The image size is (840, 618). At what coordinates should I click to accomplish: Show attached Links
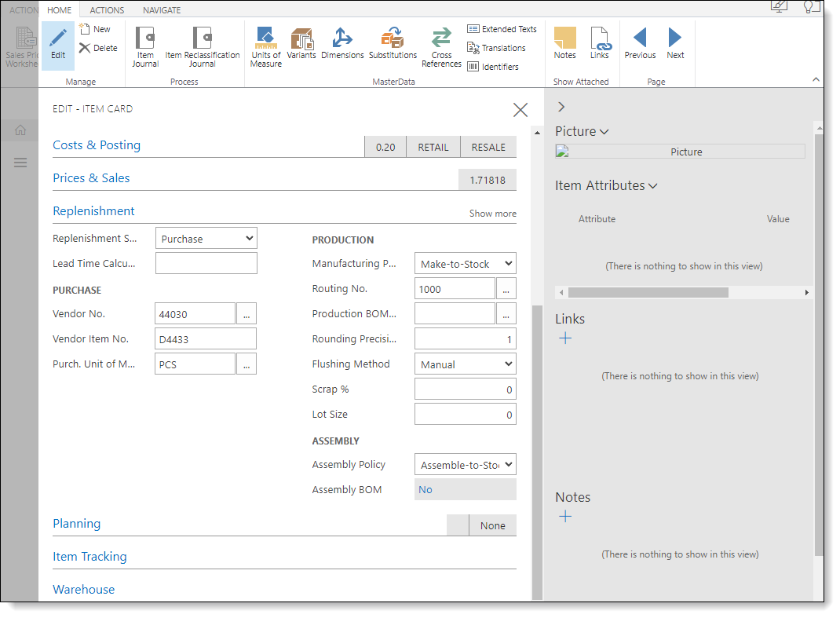click(600, 43)
